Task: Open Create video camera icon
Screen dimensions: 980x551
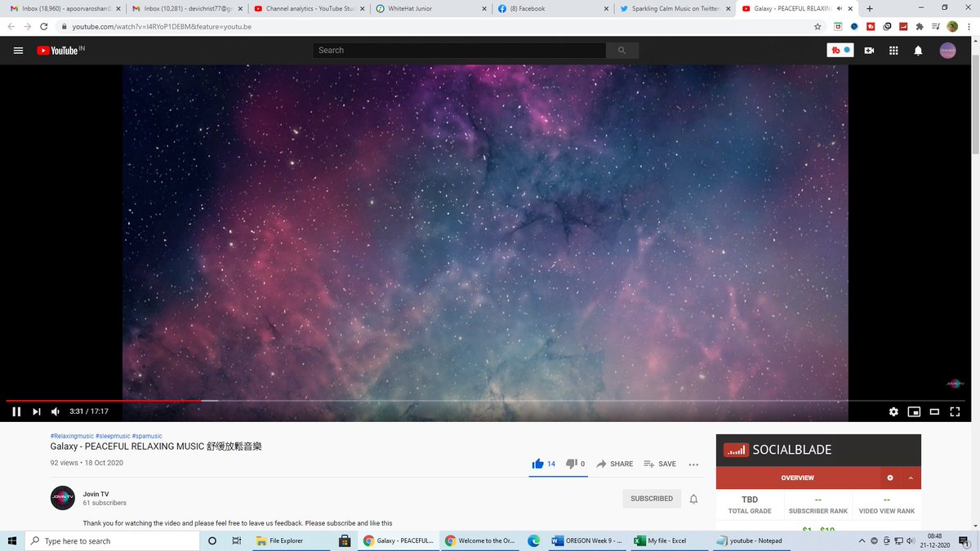Action: coord(869,51)
